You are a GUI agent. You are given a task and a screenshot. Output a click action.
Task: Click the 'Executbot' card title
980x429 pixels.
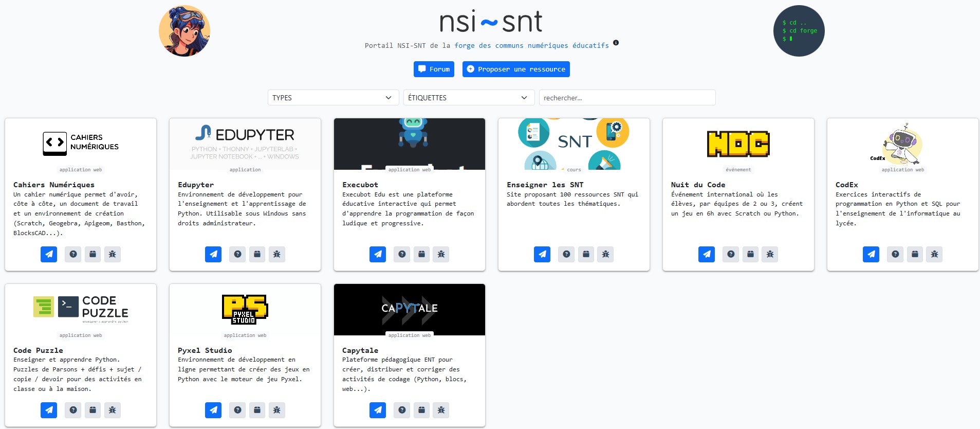pos(360,185)
